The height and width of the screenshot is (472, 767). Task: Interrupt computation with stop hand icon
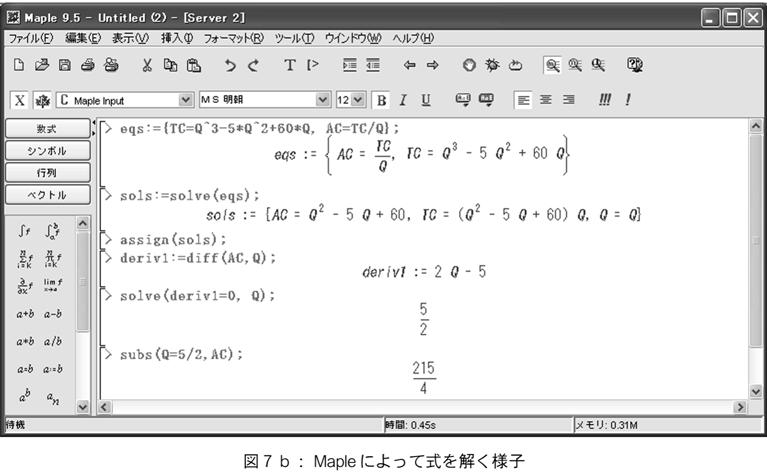(x=469, y=65)
